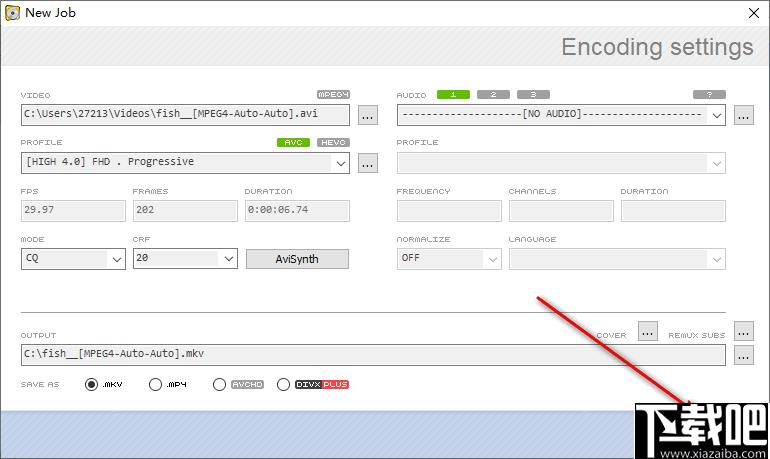Select audio track 1 tab
Viewport: 770px width, 459px height.
453,94
